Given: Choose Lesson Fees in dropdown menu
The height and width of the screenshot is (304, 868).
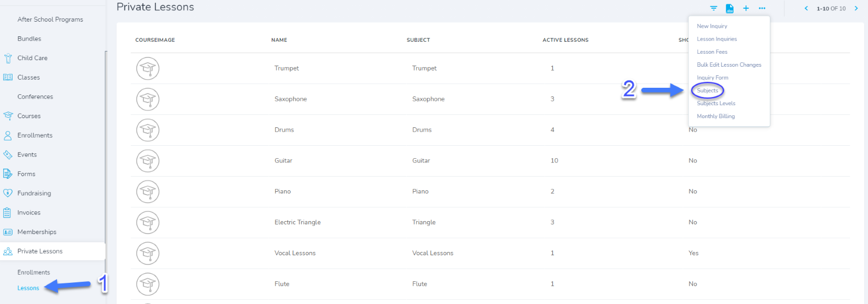Looking at the screenshot, I should click(712, 52).
